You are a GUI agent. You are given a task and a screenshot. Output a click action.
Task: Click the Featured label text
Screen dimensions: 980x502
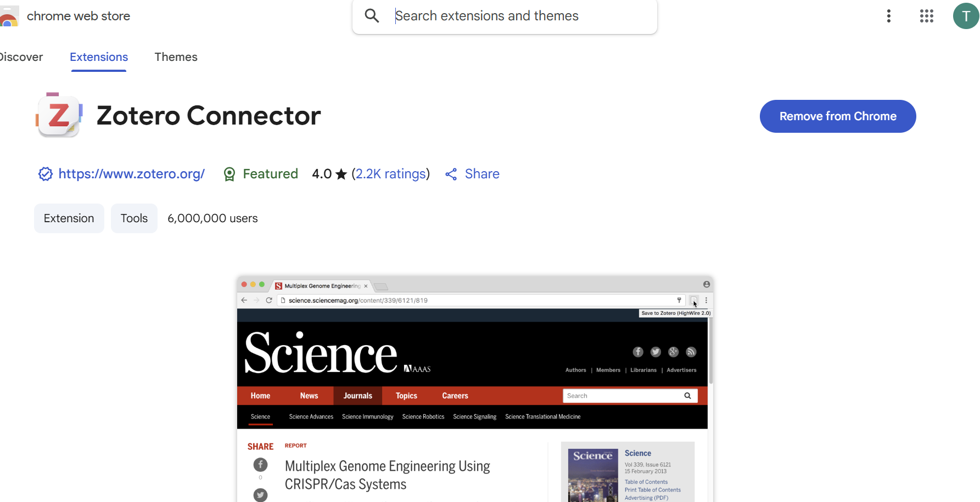click(271, 174)
